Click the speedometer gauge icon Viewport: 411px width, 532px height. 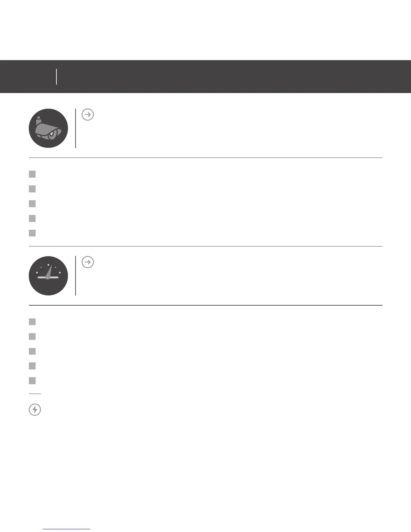click(48, 276)
